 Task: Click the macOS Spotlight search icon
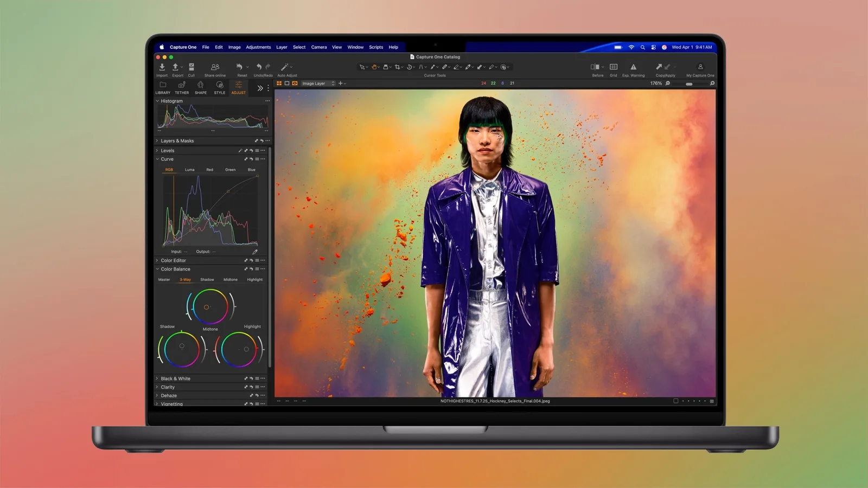643,47
